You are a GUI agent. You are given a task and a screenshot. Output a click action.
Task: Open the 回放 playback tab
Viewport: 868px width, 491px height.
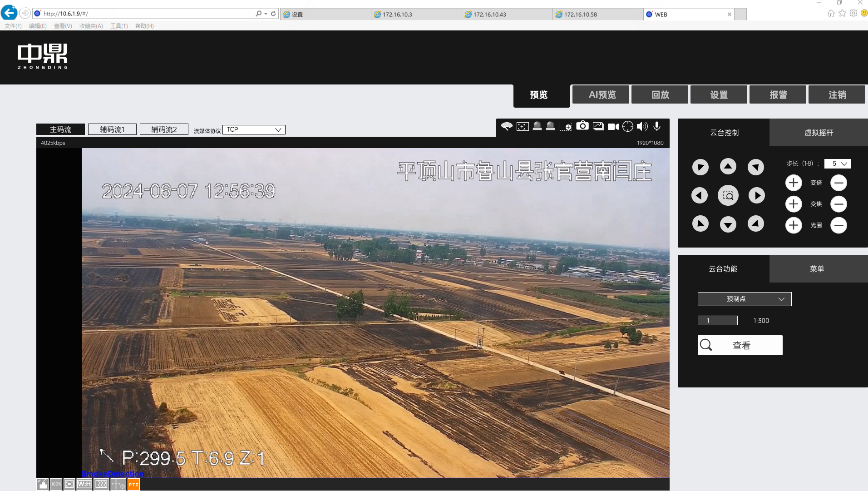click(660, 95)
